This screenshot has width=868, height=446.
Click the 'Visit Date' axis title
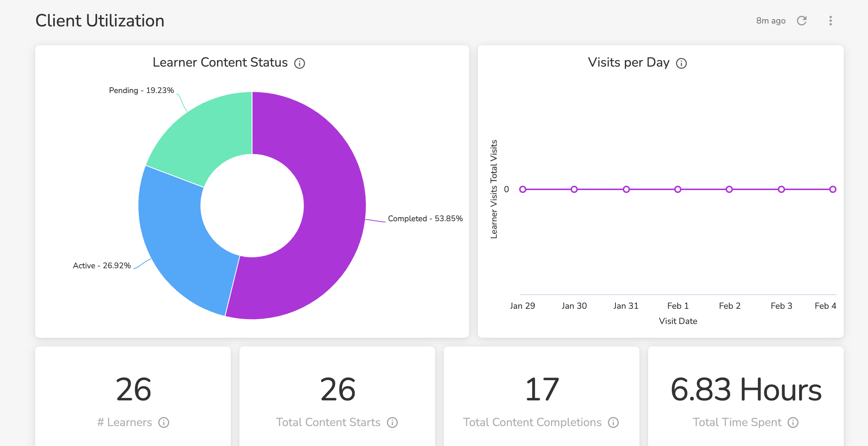click(x=678, y=321)
